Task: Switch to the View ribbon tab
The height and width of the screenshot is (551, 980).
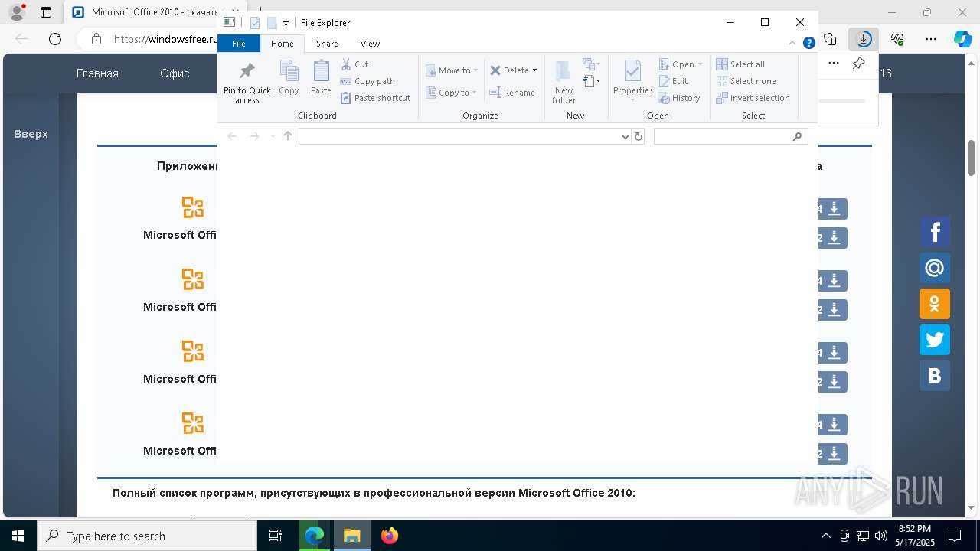Action: coord(370,44)
